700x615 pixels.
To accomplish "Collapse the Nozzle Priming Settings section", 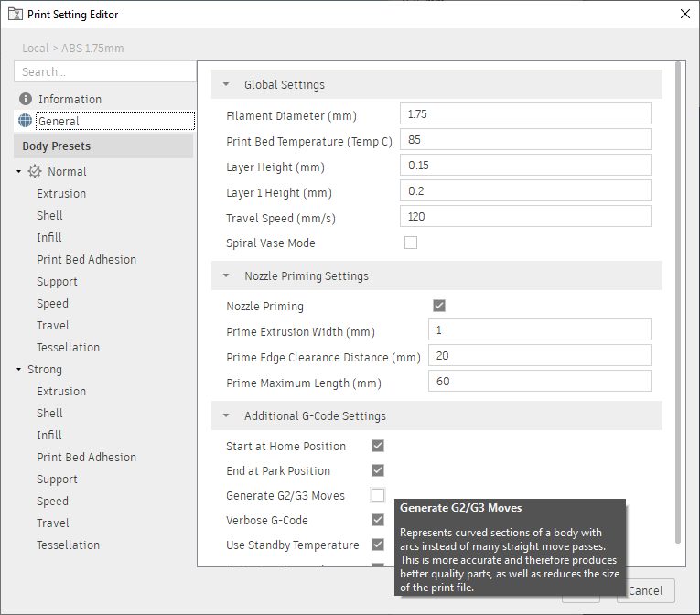I will pyautogui.click(x=226, y=275).
